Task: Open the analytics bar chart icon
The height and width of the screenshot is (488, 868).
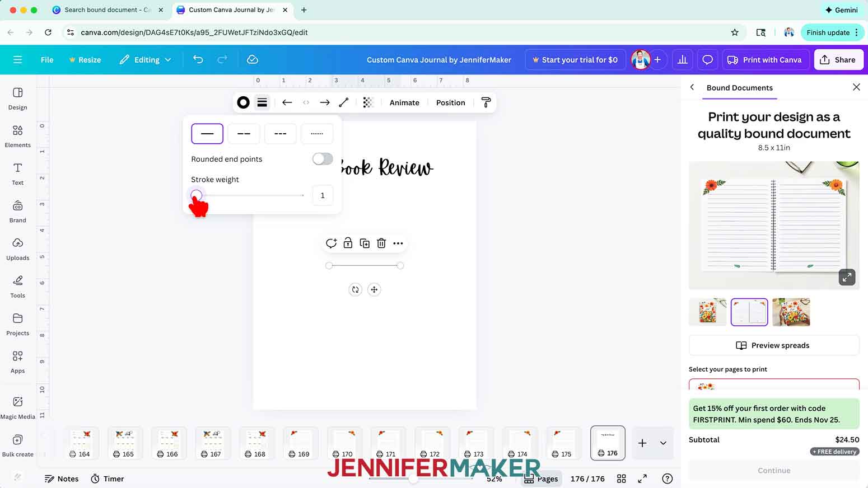Action: click(683, 60)
